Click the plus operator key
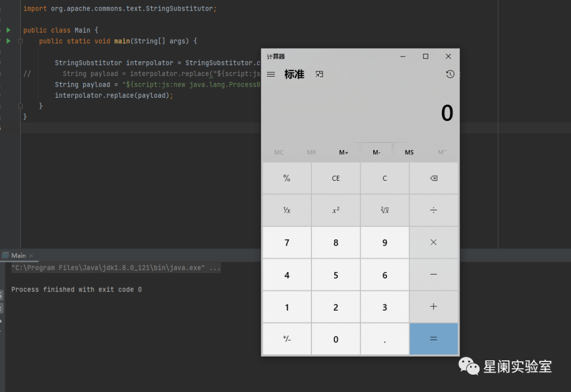571x392 pixels. pos(434,306)
